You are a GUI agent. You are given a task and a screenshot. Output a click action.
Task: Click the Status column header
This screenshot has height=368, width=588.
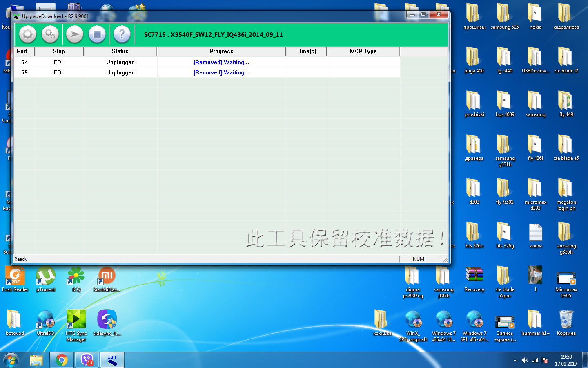coord(120,51)
